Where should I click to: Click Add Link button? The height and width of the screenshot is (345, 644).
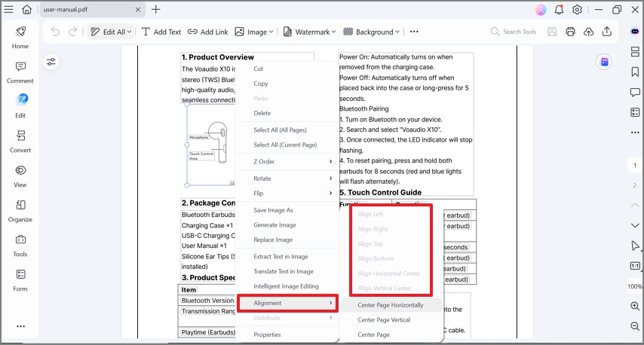pyautogui.click(x=207, y=32)
